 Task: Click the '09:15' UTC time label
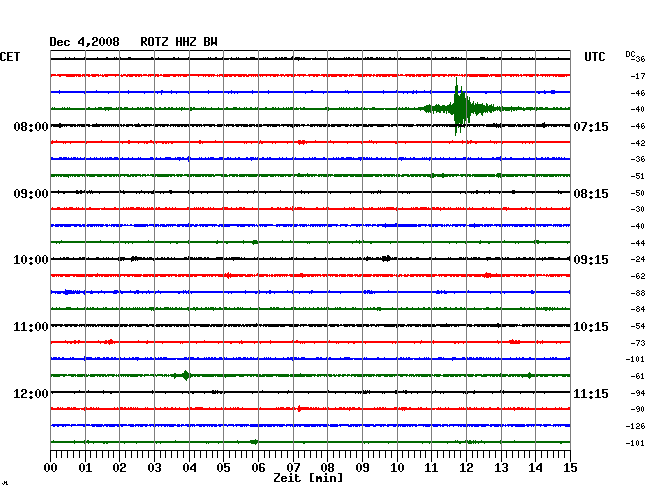[591, 260]
